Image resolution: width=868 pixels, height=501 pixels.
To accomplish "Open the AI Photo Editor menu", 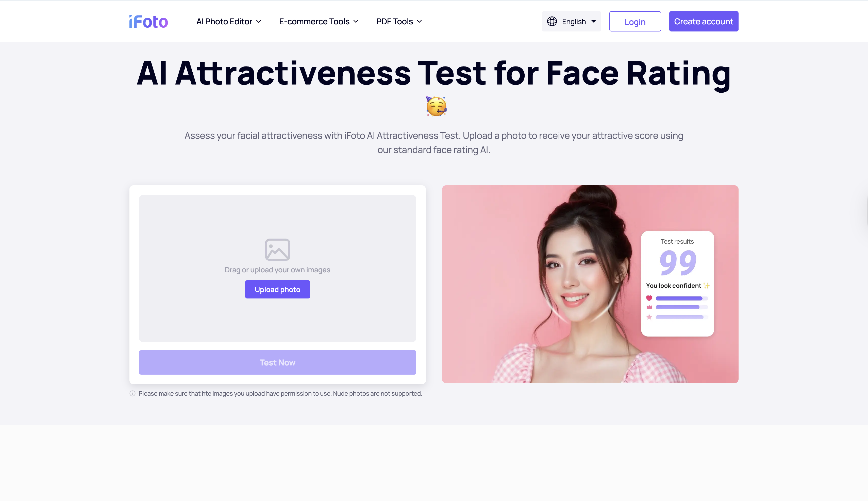I will click(x=224, y=21).
